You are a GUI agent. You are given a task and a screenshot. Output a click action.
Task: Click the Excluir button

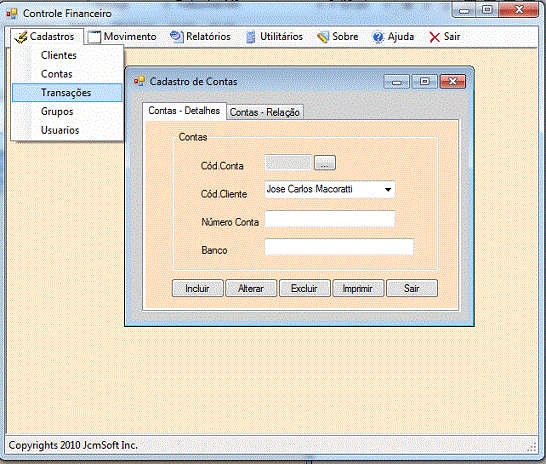305,288
